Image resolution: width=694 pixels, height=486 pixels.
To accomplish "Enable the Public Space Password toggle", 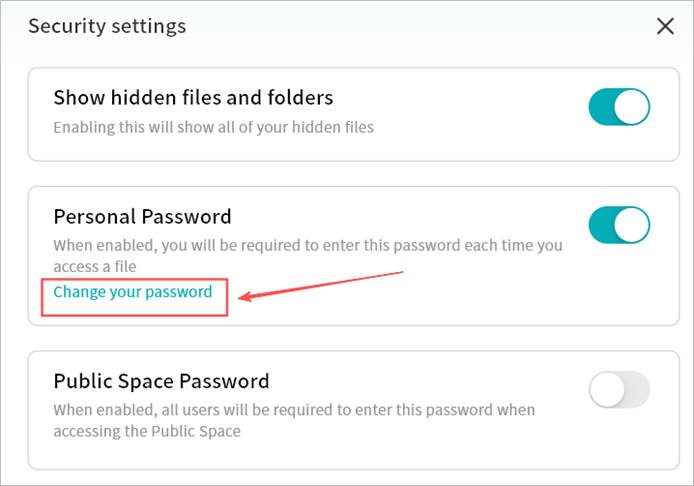I will [619, 389].
